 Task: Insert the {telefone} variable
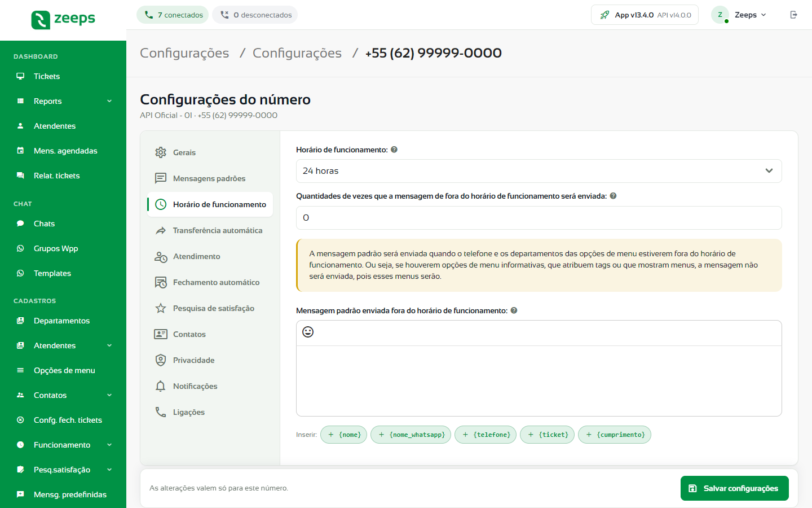[486, 435]
